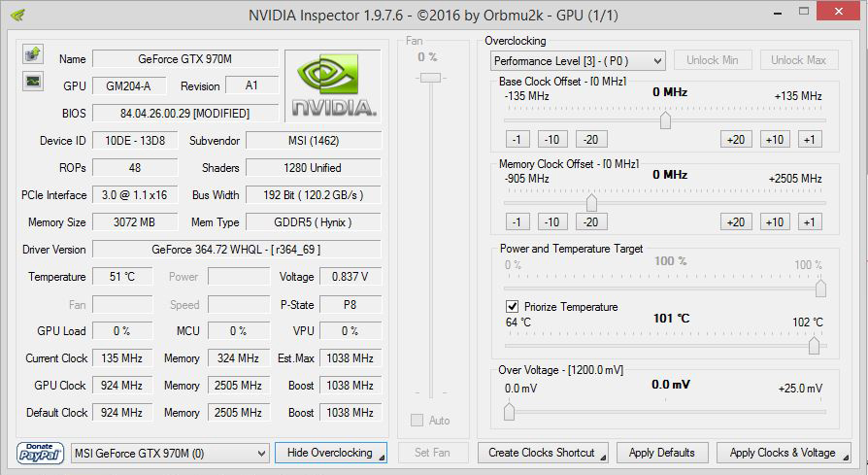Click the ROPs value 48
Screen dimensions: 868x475
(135, 168)
